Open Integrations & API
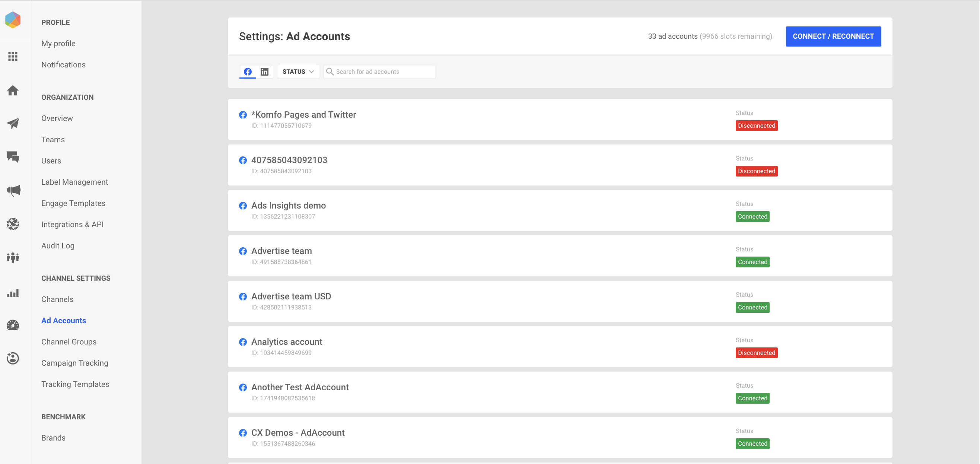Screen dimensions: 980x464 [x=72, y=225]
